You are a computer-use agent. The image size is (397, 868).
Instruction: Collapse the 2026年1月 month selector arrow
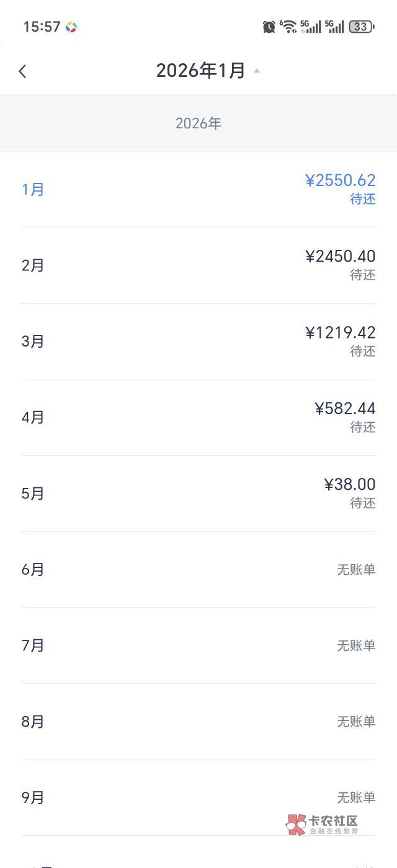click(257, 71)
